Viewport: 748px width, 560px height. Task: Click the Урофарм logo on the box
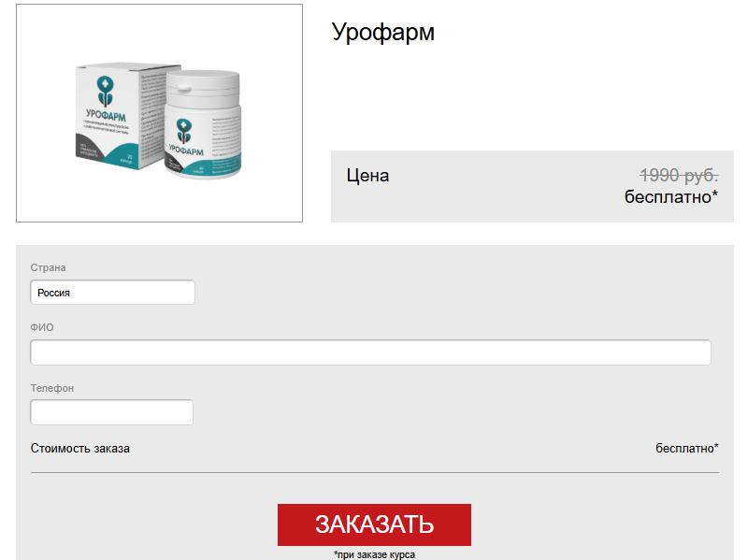pyautogui.click(x=106, y=99)
